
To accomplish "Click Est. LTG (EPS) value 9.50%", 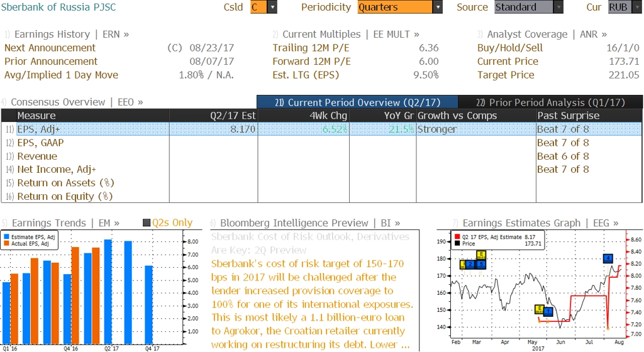I will click(426, 75).
